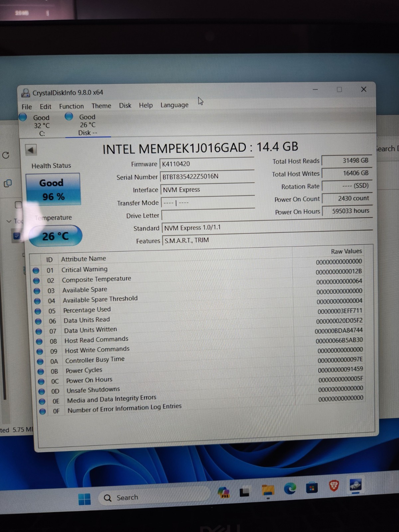Open File Explorer from the taskbar
Viewport: 399px width, 532px height.
(x=268, y=490)
